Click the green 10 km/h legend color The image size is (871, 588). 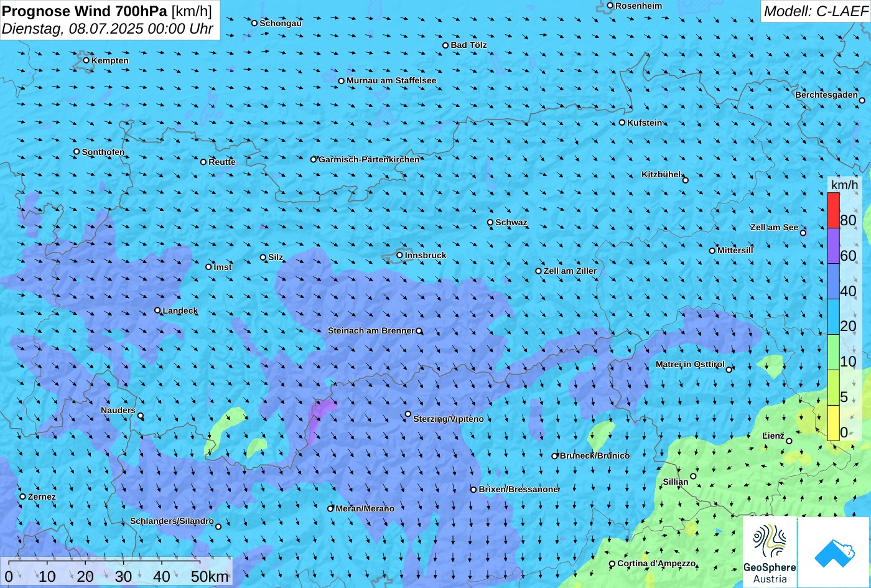pyautogui.click(x=833, y=352)
